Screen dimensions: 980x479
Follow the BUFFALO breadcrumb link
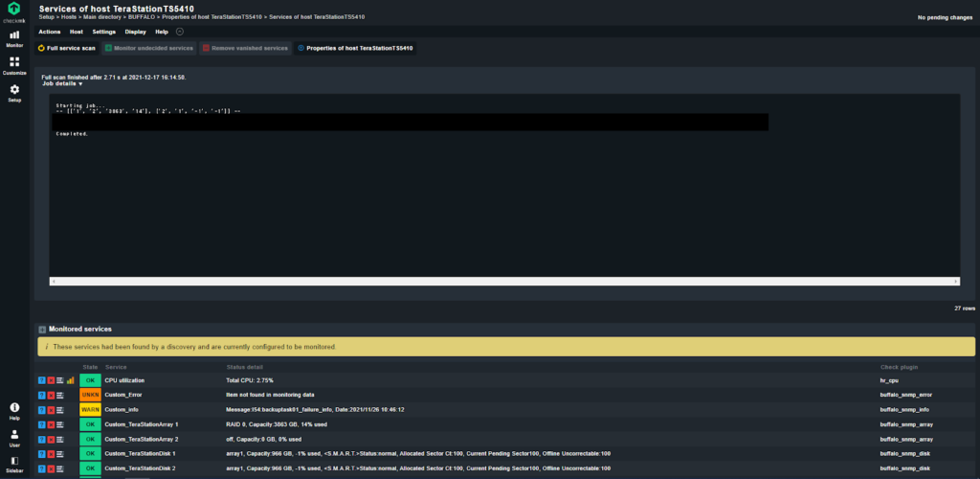140,17
